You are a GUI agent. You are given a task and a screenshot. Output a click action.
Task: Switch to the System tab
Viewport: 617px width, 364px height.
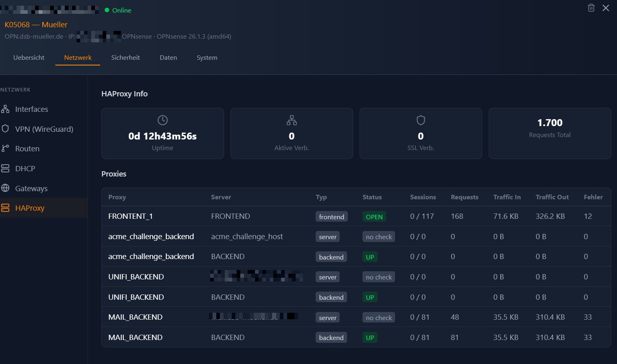207,58
